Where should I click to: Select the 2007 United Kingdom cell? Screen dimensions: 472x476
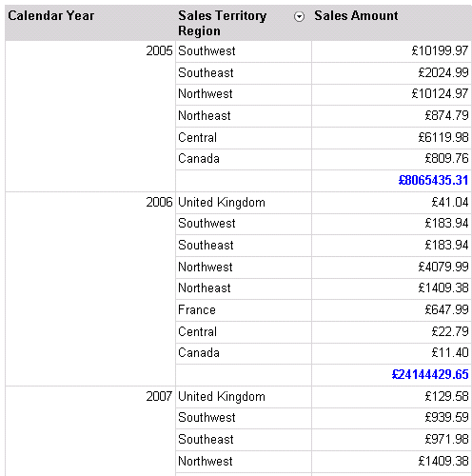[x=244, y=397]
